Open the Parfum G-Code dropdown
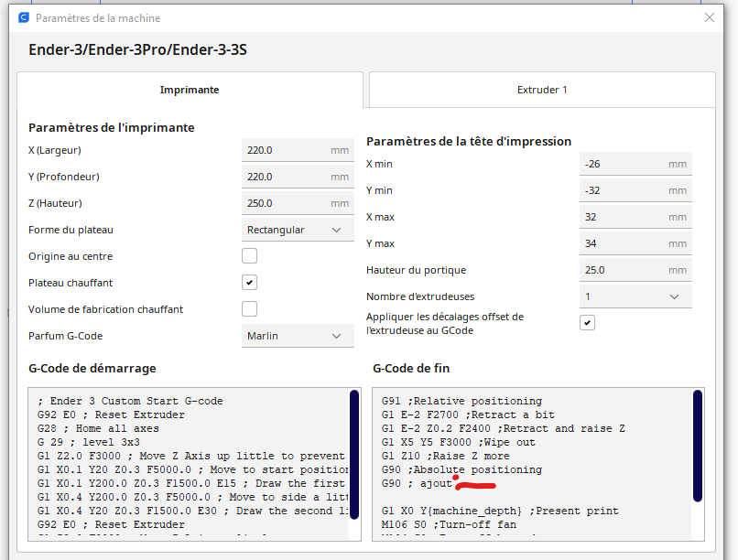The width and height of the screenshot is (738, 560). 298,336
